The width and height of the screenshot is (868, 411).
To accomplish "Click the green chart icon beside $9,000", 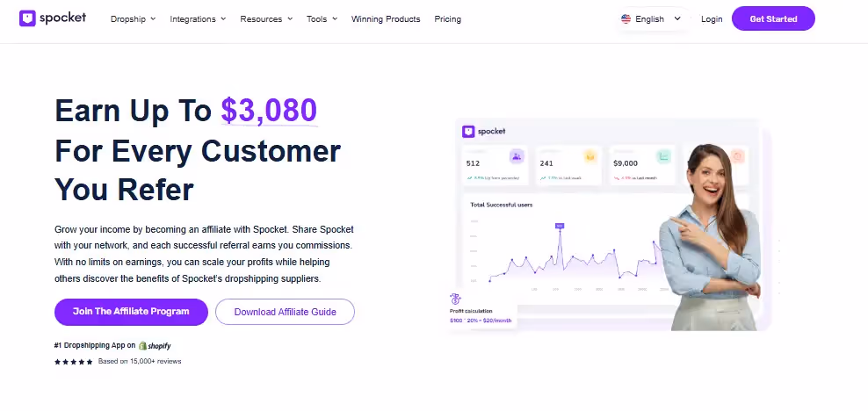I will [663, 156].
